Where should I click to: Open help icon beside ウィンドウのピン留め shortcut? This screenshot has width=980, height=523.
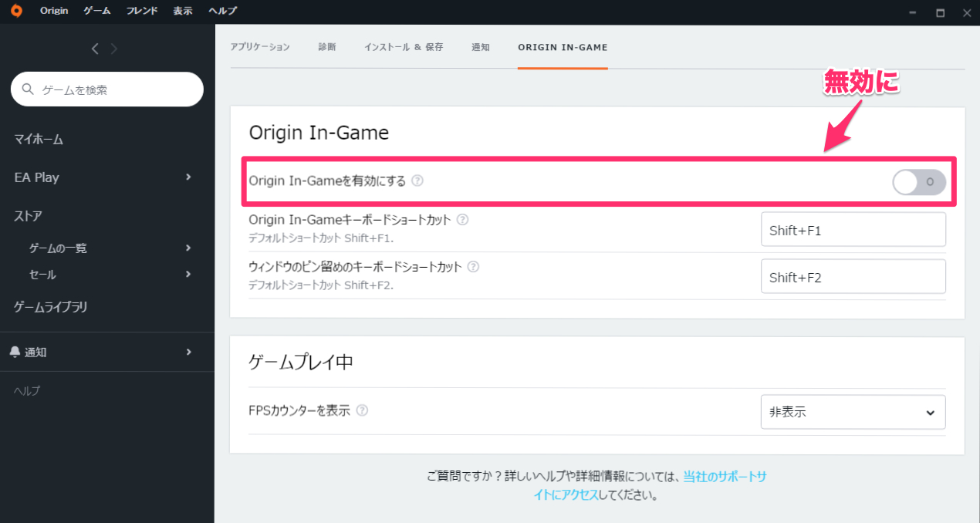pos(473,267)
